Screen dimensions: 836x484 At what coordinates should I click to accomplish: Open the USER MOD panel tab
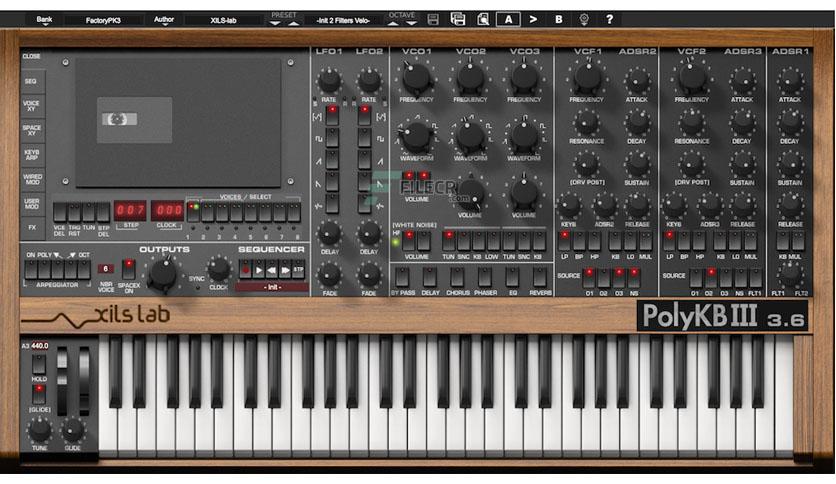coord(31,203)
